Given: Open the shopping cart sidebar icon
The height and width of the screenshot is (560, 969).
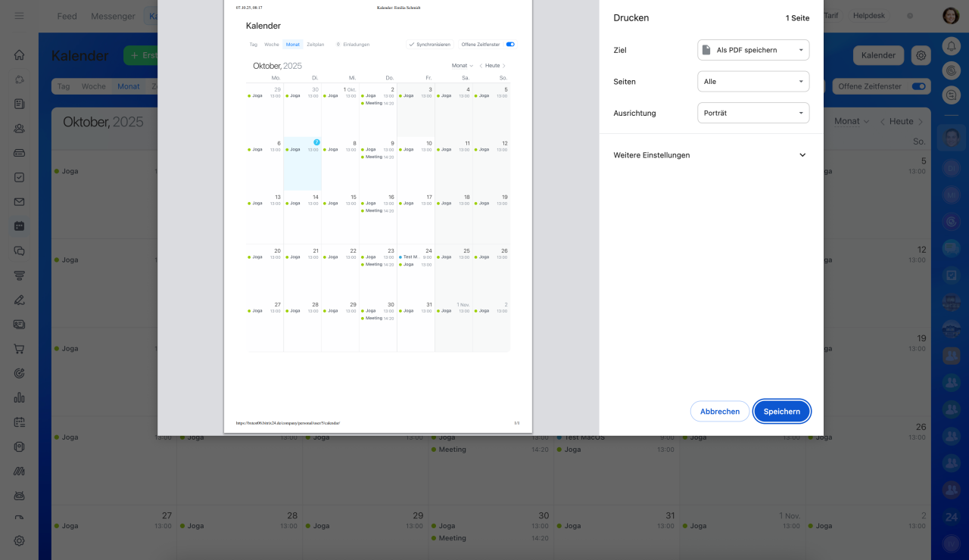Looking at the screenshot, I should (x=20, y=349).
